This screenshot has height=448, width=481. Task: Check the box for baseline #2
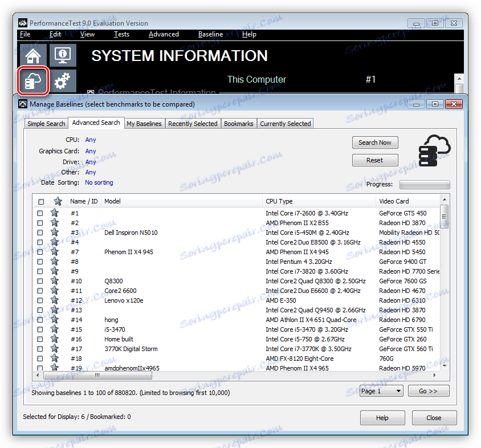click(40, 223)
